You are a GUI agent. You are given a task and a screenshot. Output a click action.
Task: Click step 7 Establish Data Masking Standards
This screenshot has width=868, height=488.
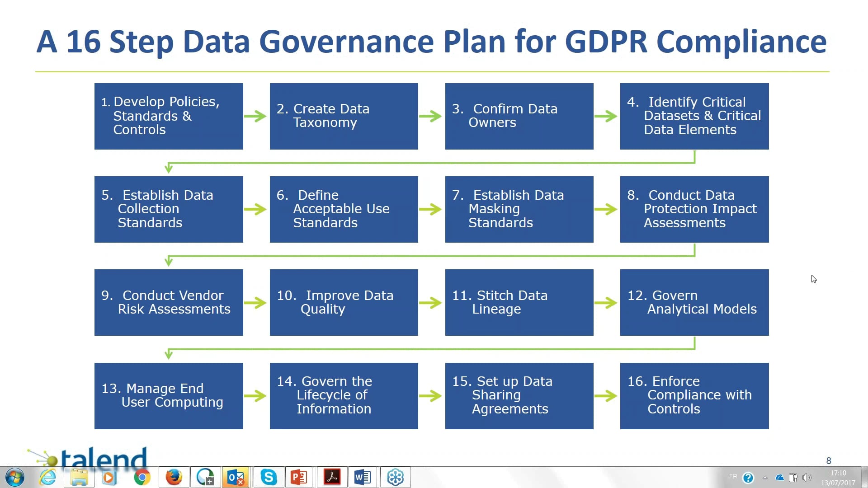(519, 209)
